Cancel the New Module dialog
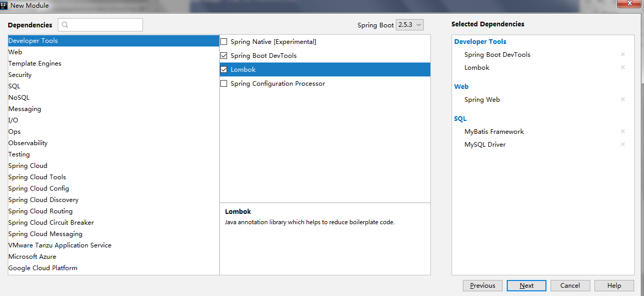Viewport: 644px width, 296px height. 570,286
